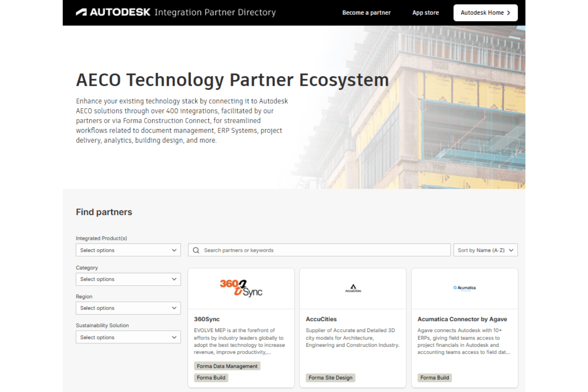The width and height of the screenshot is (588, 392).
Task: Open the 360Sync logo thumbnail
Action: pos(241,288)
